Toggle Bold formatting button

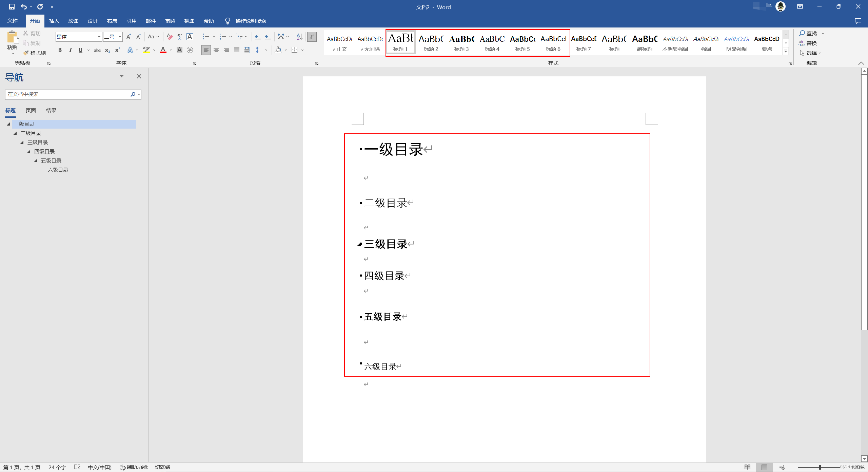point(60,50)
